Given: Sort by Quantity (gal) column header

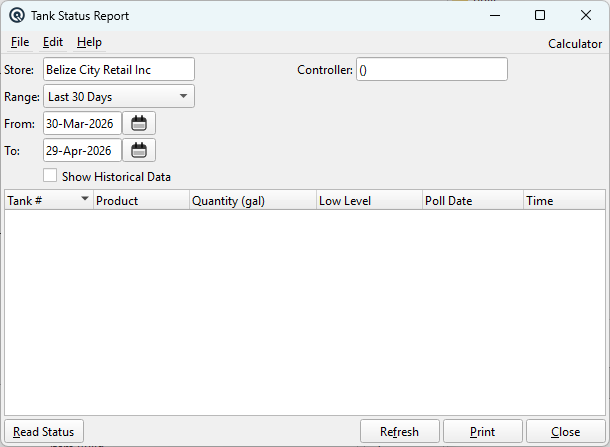Looking at the screenshot, I should 253,200.
